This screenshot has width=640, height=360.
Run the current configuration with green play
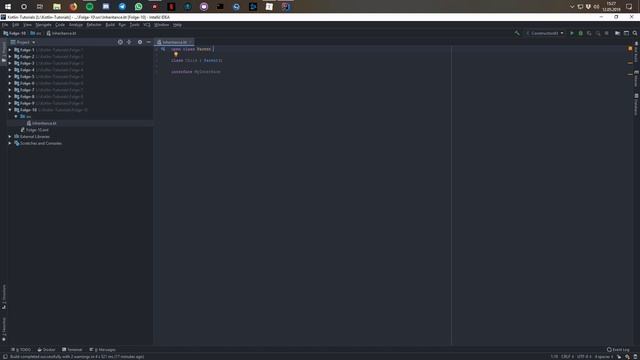(571, 33)
